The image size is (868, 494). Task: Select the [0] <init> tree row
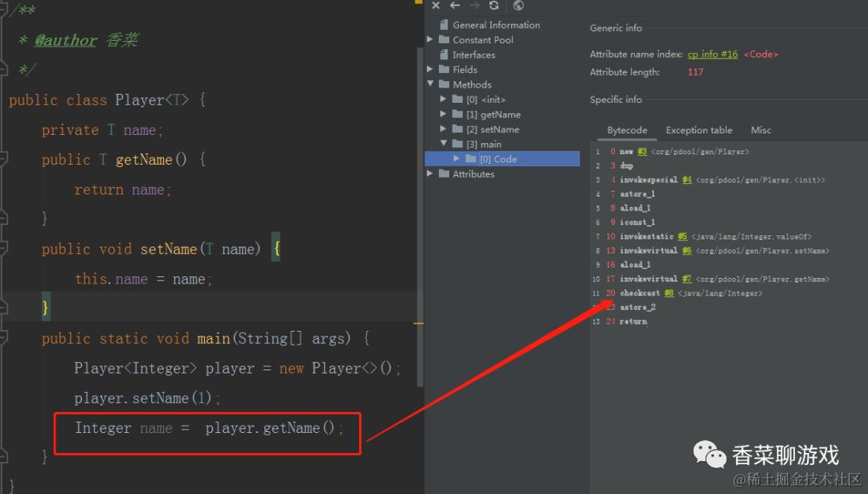pyautogui.click(x=485, y=100)
